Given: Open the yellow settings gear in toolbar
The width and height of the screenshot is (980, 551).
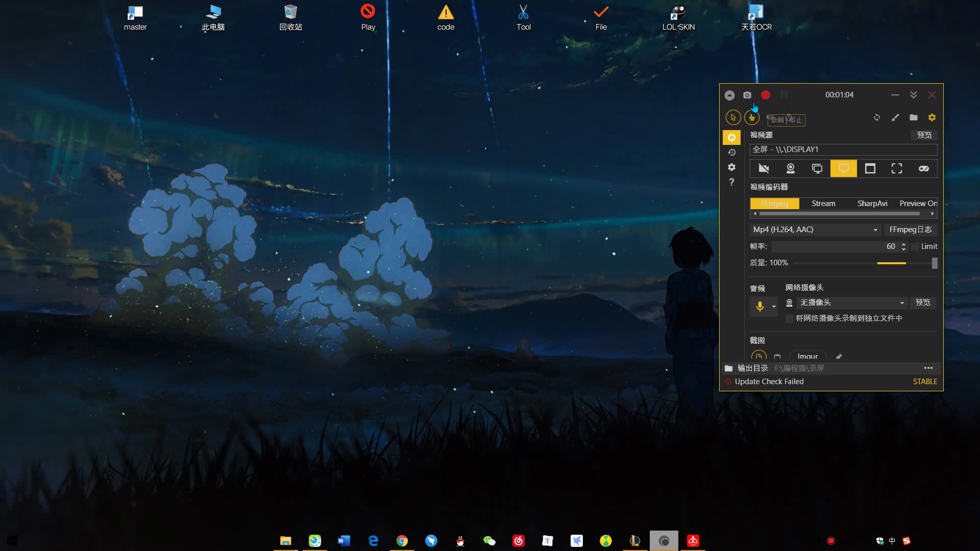Looking at the screenshot, I should click(x=932, y=117).
